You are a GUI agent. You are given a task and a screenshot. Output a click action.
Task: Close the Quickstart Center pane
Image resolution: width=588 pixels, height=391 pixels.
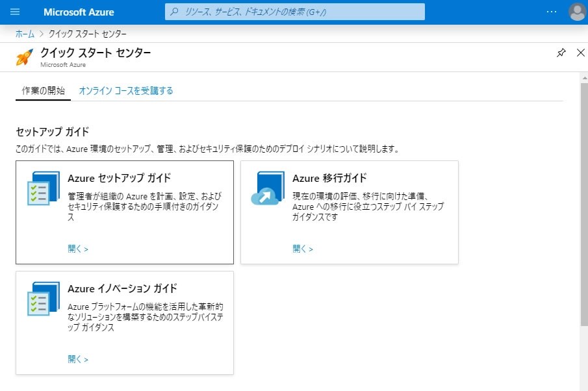pyautogui.click(x=580, y=53)
